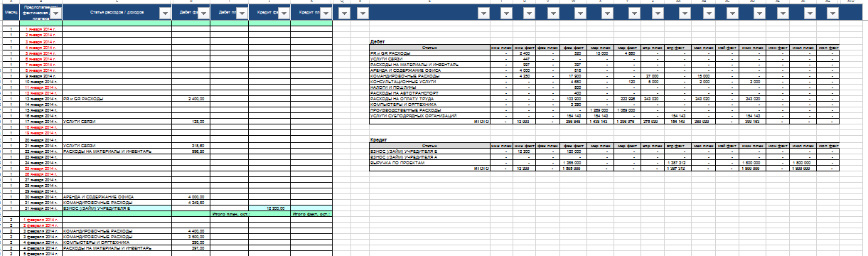
Task: Select the 'Итого факт, ост.:' cell
Action: pyautogui.click(x=311, y=214)
